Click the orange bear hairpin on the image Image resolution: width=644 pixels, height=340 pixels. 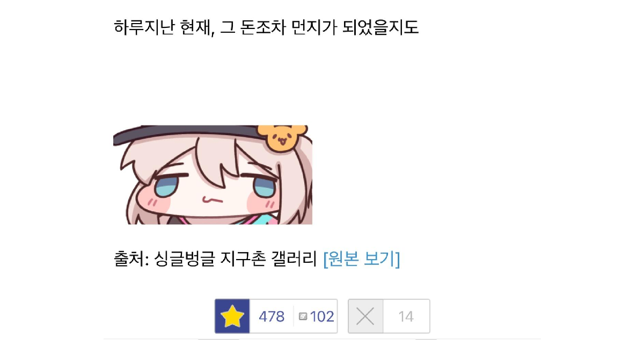[x=282, y=137]
